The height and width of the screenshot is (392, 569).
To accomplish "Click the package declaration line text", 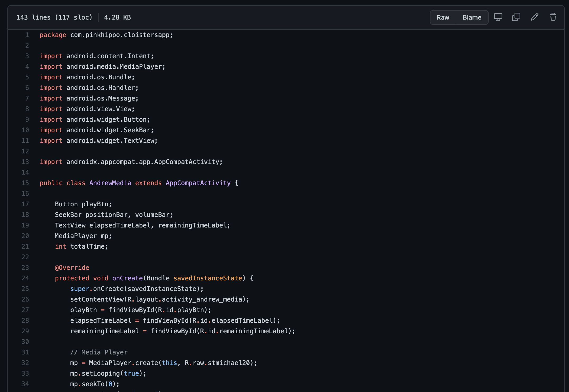I will point(106,35).
